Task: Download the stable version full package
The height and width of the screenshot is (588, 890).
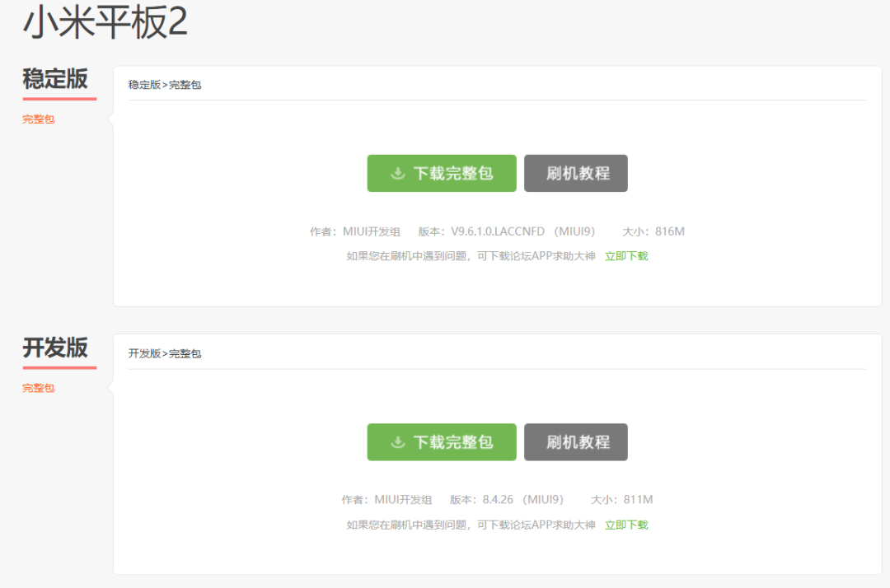Action: coord(442,173)
